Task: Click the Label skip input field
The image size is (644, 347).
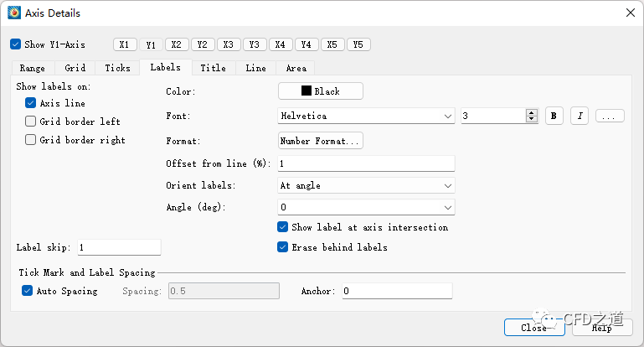Action: click(118, 247)
